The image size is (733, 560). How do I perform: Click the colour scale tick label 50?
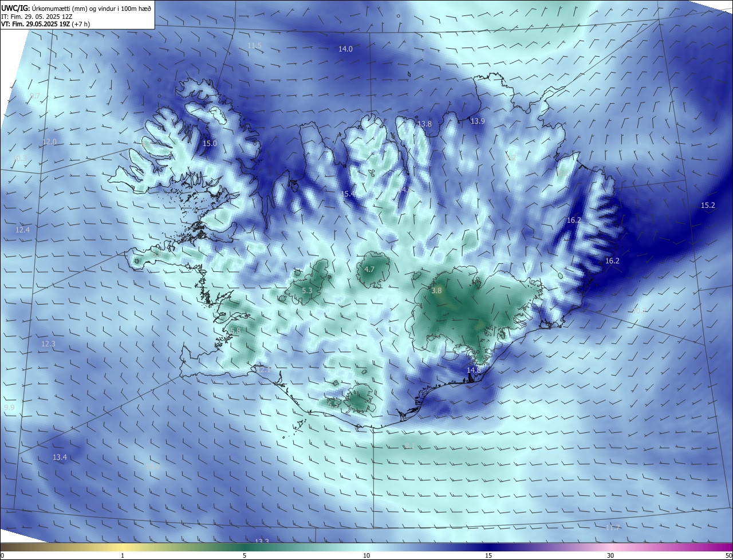[728, 555]
